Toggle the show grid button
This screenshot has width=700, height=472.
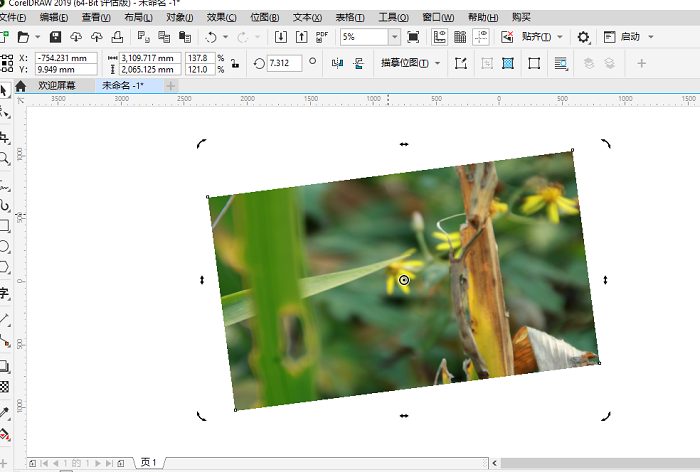tap(460, 37)
